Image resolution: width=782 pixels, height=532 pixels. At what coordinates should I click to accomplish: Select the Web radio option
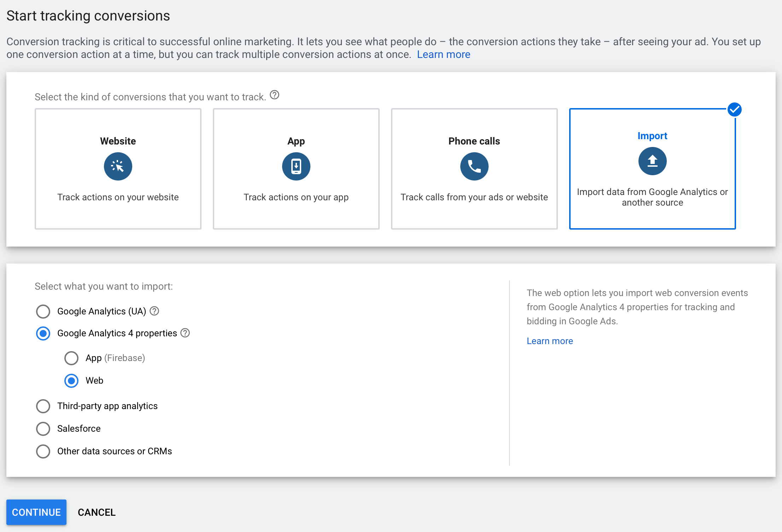(71, 381)
